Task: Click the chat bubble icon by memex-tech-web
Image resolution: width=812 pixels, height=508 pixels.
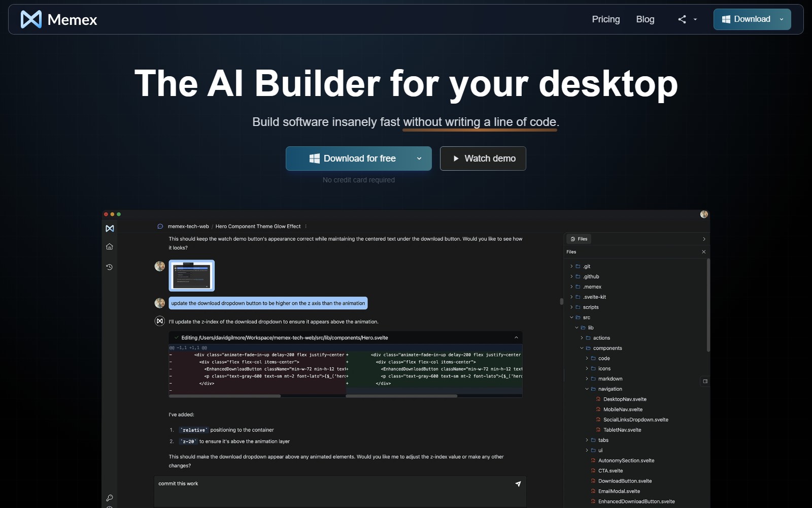Action: coord(160,227)
